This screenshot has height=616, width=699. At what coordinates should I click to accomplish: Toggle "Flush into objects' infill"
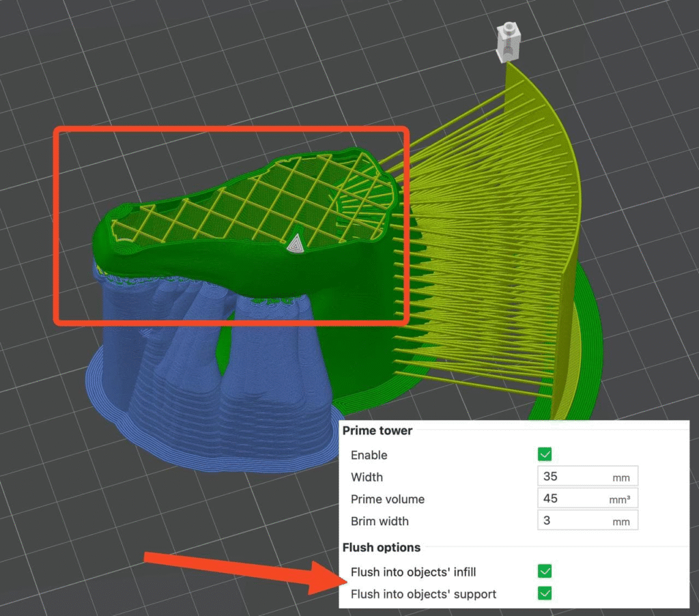(545, 572)
